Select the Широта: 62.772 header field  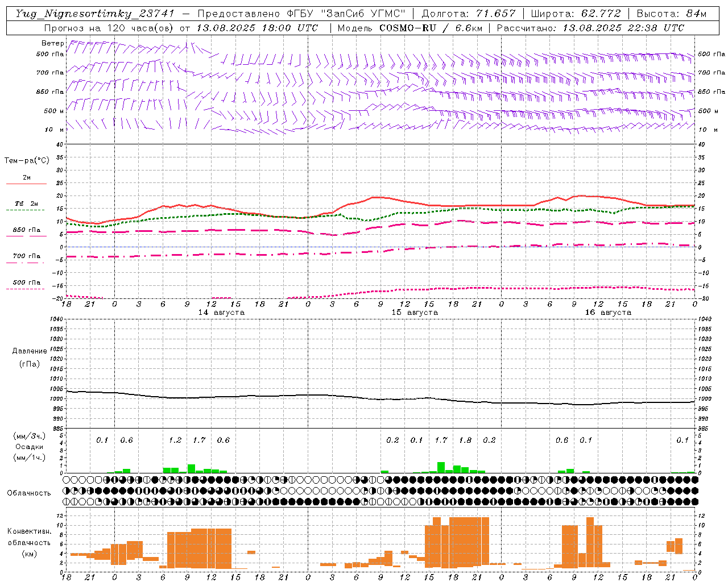tap(576, 14)
